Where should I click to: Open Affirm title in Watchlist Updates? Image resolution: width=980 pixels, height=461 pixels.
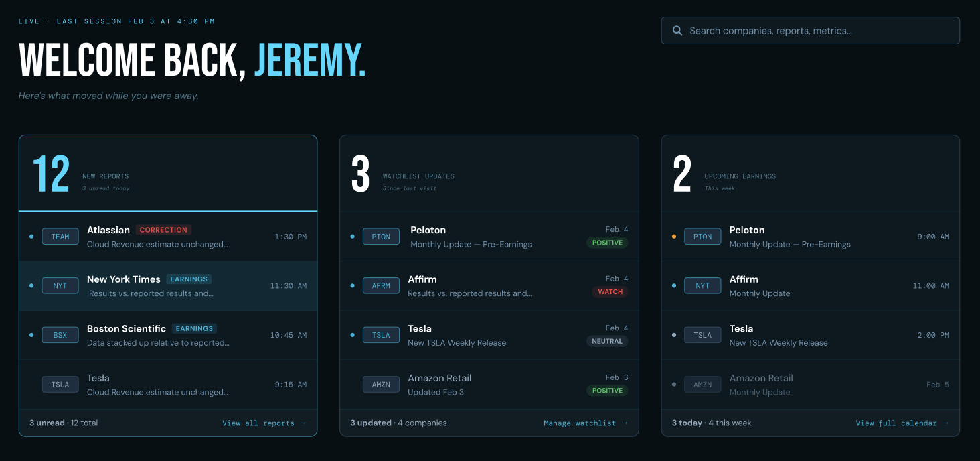pyautogui.click(x=422, y=279)
